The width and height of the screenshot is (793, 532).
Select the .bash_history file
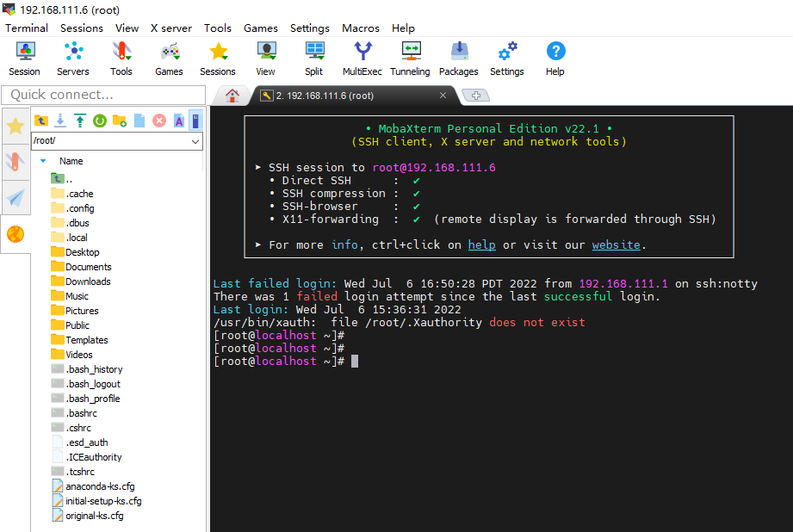pos(87,369)
